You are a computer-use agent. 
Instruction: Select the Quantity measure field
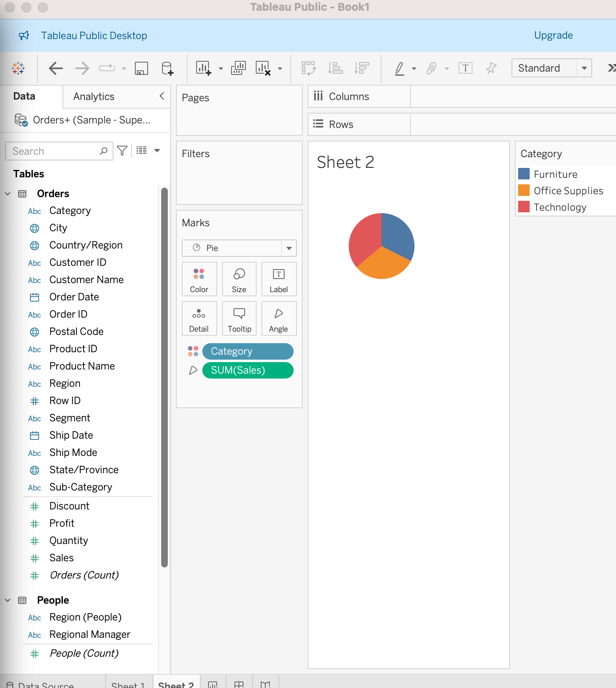[x=69, y=541]
